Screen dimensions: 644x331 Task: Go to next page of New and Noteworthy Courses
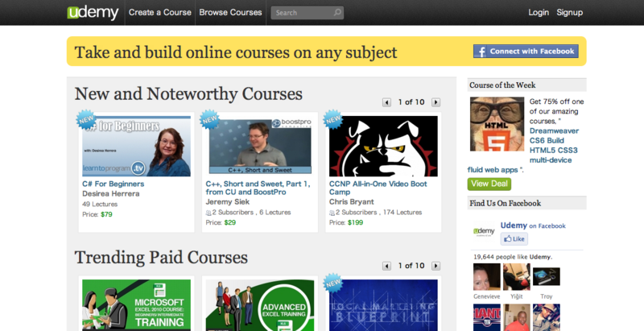(436, 102)
